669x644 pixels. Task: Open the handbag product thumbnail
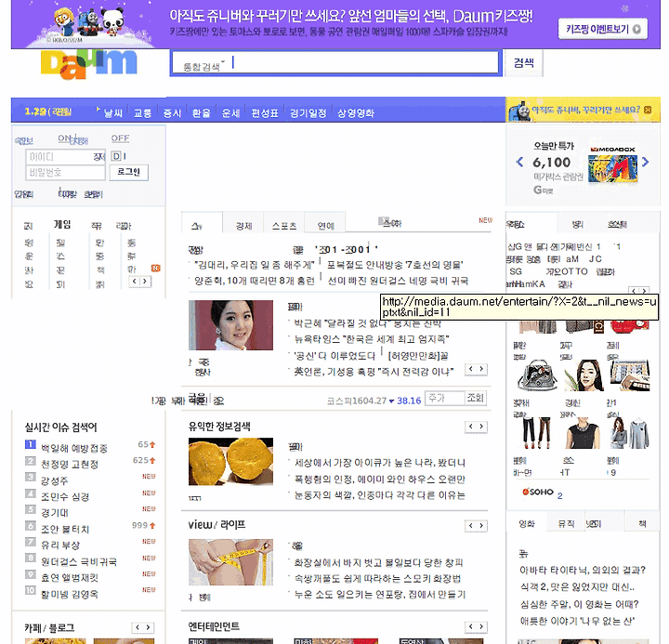pyautogui.click(x=538, y=375)
